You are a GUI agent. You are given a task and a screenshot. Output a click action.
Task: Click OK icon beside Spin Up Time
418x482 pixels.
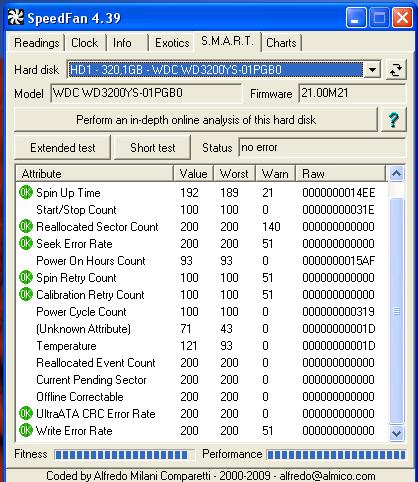pyautogui.click(x=26, y=192)
